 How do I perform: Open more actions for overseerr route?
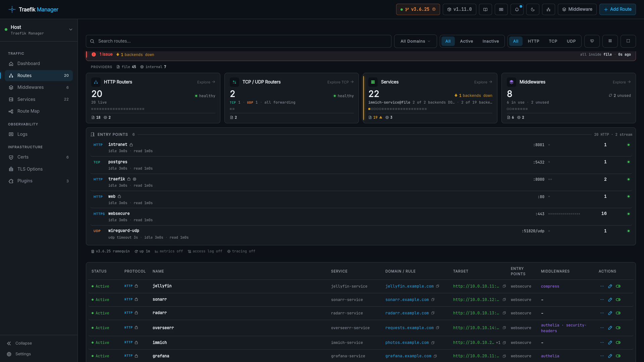602,328
